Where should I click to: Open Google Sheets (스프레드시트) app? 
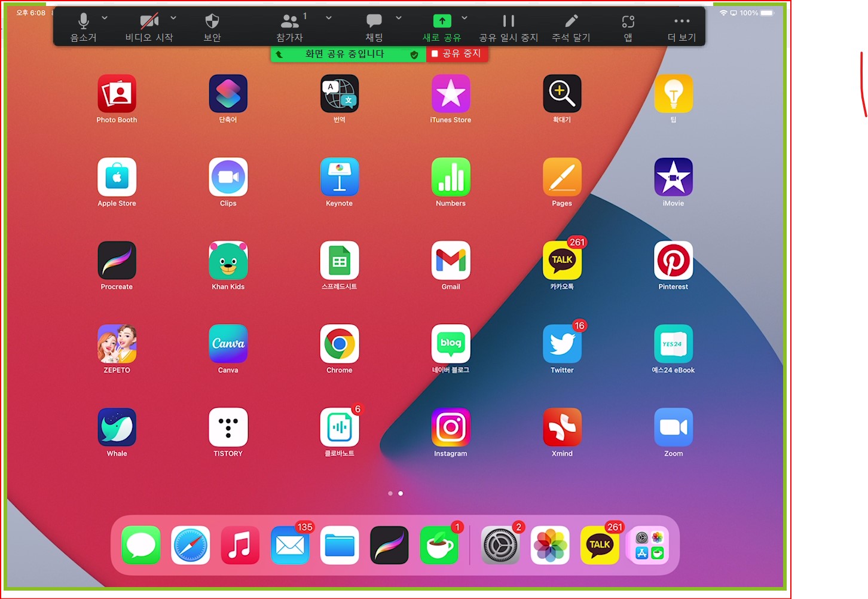click(x=340, y=261)
